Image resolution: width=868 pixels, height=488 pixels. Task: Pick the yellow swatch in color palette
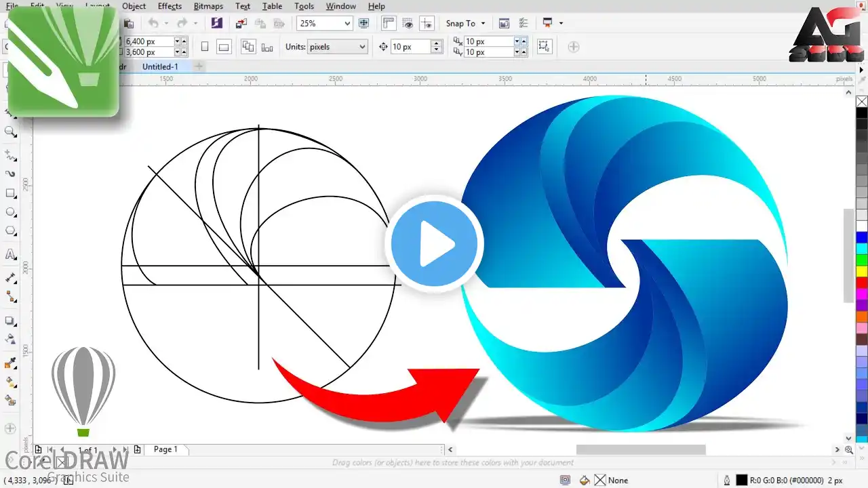[x=862, y=271]
